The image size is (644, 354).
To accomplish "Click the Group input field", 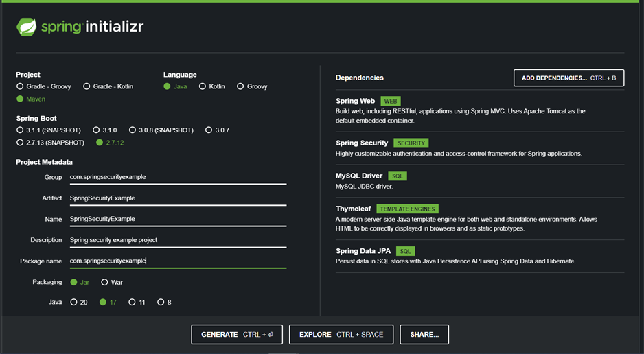I will coord(177,177).
